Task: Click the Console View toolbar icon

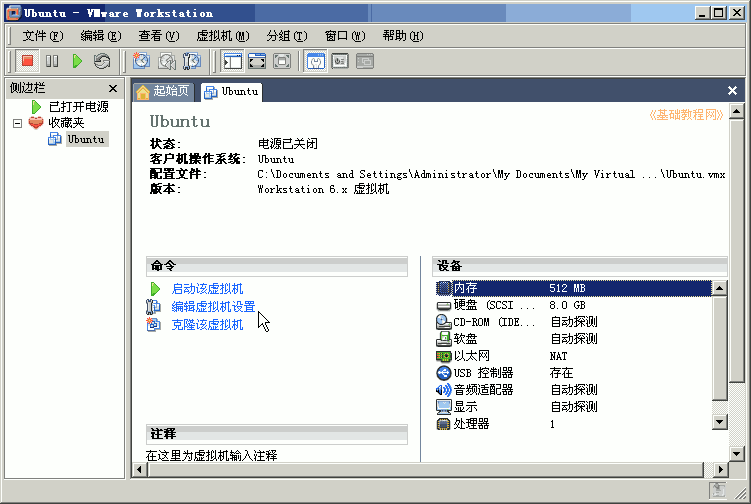Action: [x=340, y=61]
